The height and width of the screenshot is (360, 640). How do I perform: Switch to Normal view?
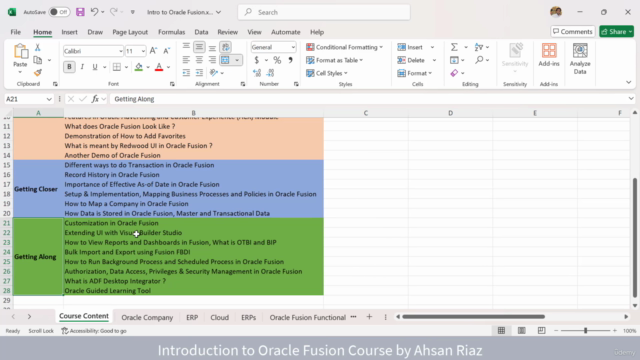501,331
